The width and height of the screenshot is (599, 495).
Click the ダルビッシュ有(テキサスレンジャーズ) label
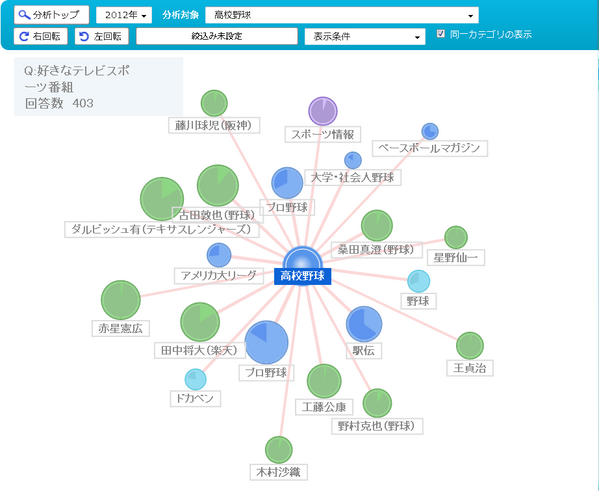(162, 230)
